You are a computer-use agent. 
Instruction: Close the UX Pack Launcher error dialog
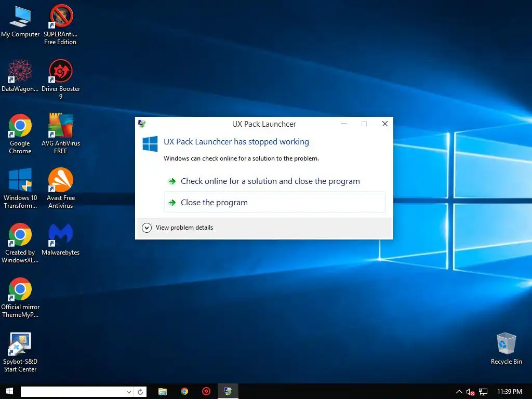click(x=385, y=124)
